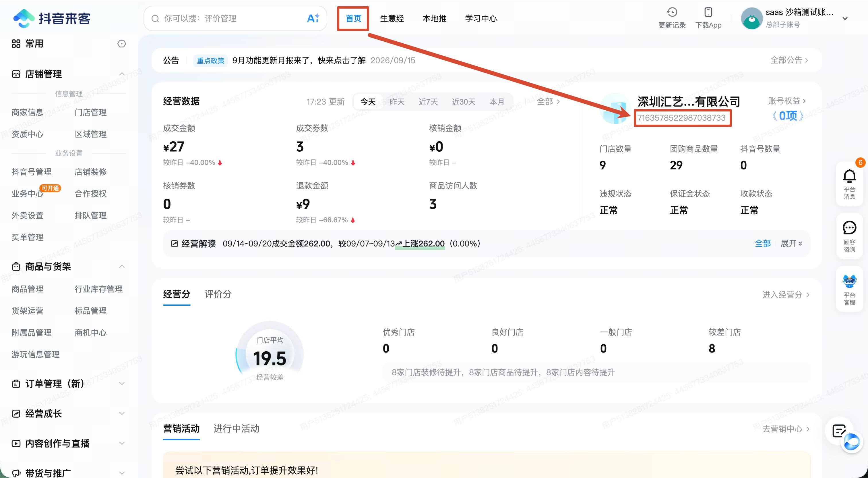Switch to the 评价分 tab
Viewport: 868px width, 478px height.
[x=218, y=294]
